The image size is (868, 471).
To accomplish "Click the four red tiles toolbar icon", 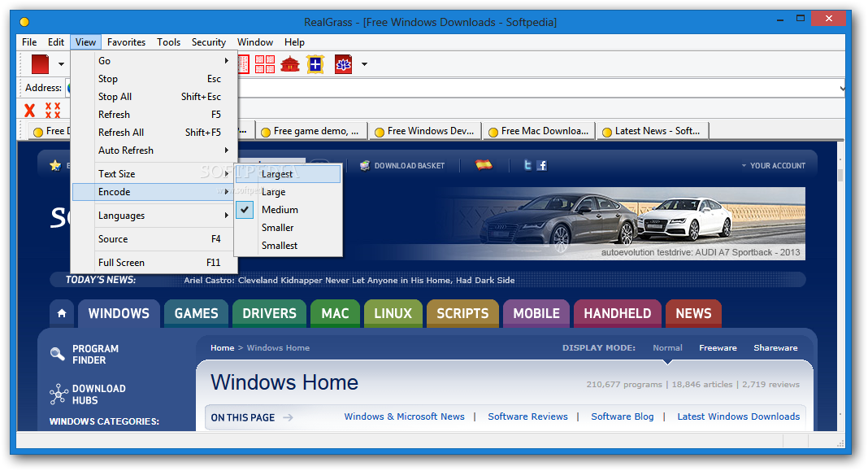I will (265, 64).
